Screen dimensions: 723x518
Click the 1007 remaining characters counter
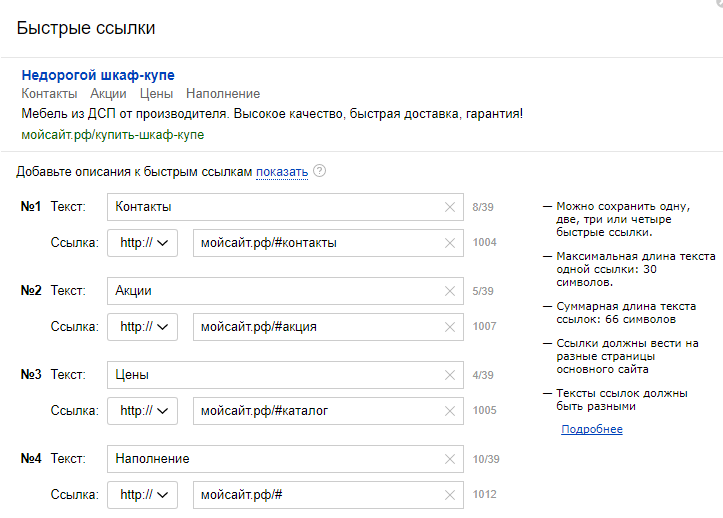tap(485, 326)
